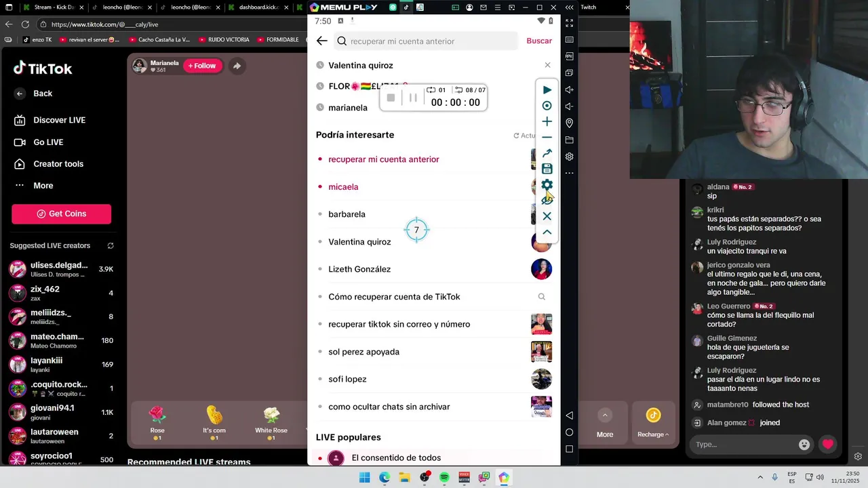Refresh the Podría interesarte suggestions
Screen dimensions: 868x488
click(x=524, y=136)
